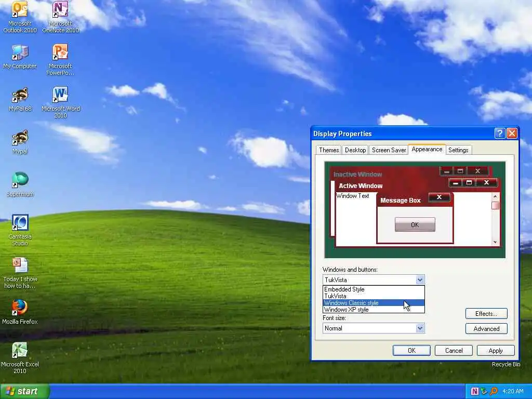Image resolution: width=532 pixels, height=399 pixels.
Task: Open the Font size dropdown
Action: point(374,328)
